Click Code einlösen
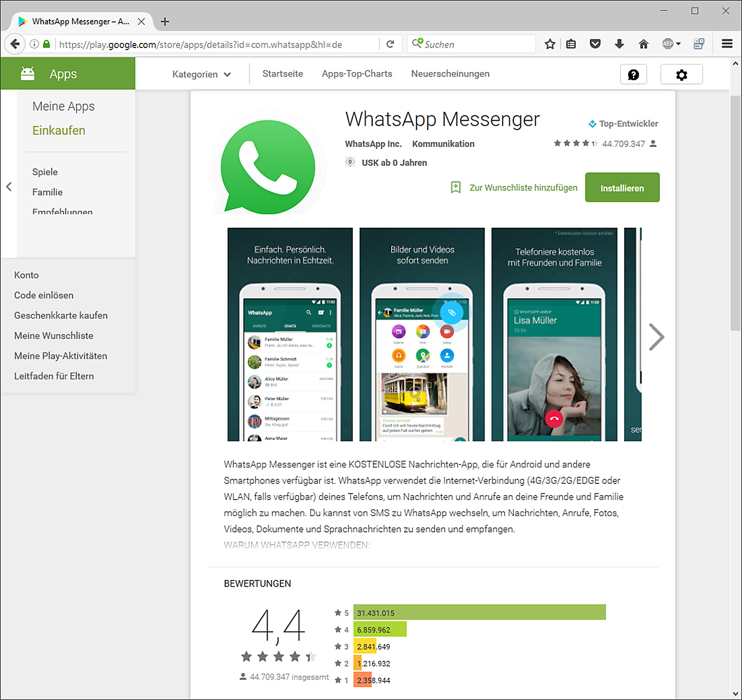This screenshot has height=700, width=742. point(44,295)
